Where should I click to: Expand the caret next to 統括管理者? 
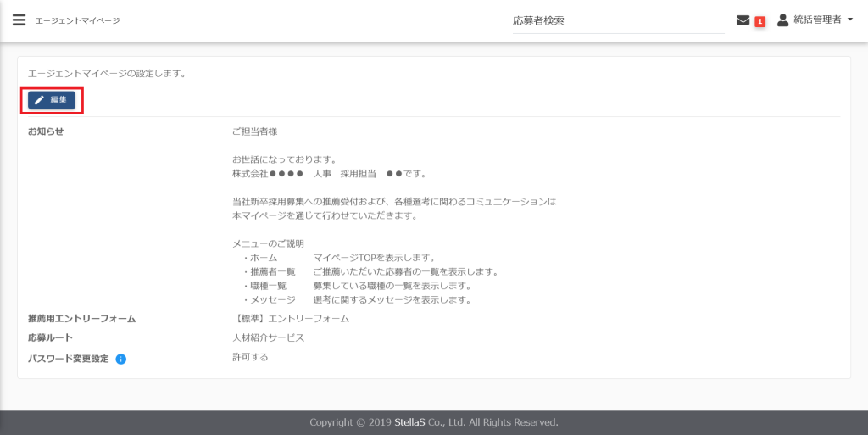click(849, 20)
